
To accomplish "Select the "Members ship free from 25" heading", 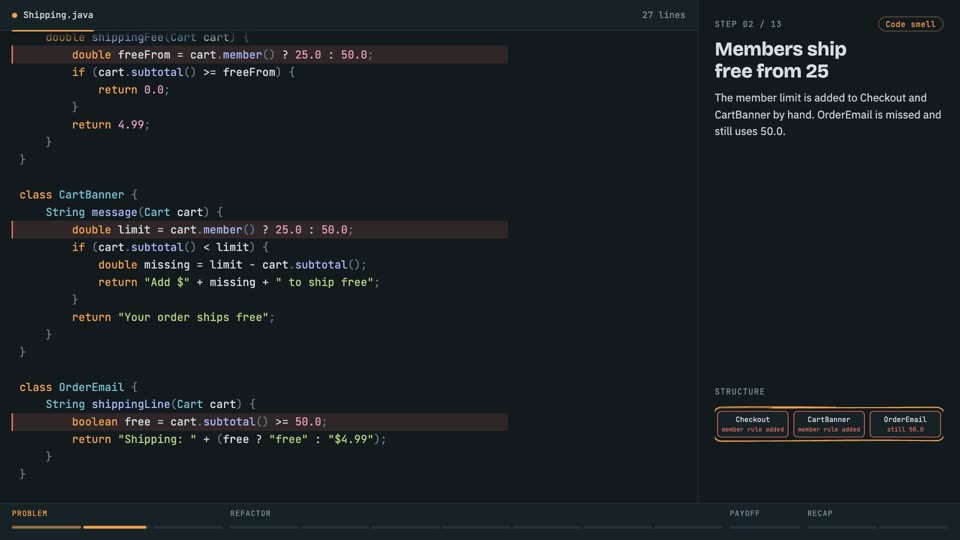I will [x=780, y=60].
